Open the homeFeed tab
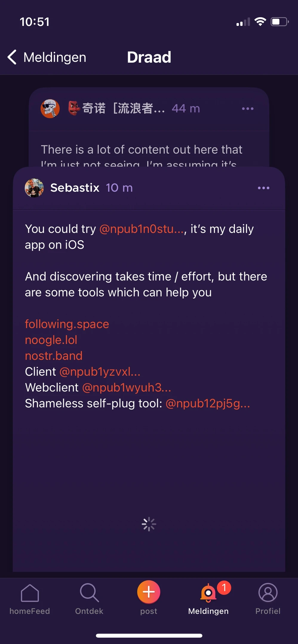Image resolution: width=298 pixels, height=644 pixels. [x=30, y=598]
